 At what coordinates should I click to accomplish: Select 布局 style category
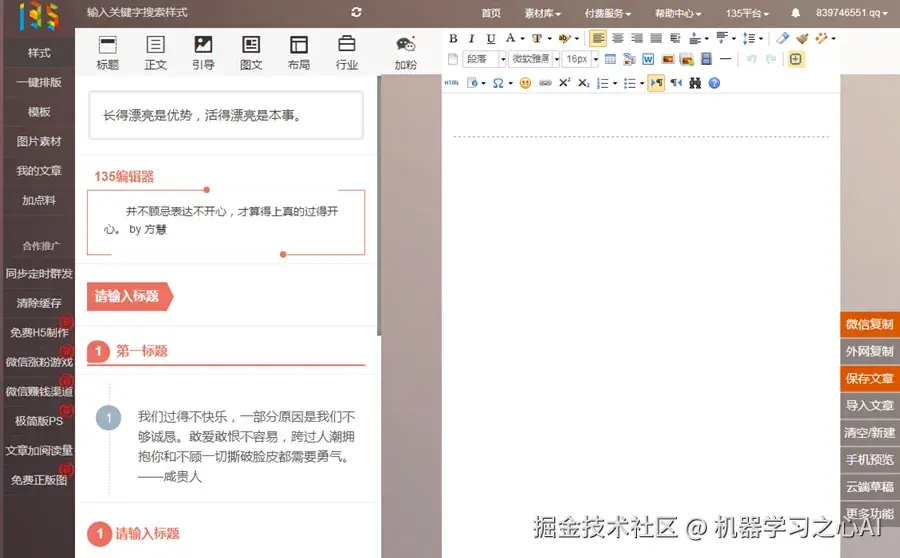point(298,53)
